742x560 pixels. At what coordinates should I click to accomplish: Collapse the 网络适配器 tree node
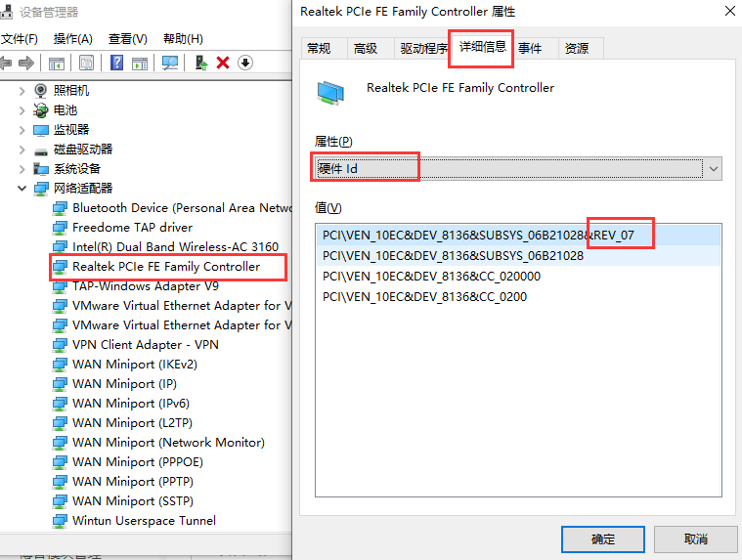[22, 189]
